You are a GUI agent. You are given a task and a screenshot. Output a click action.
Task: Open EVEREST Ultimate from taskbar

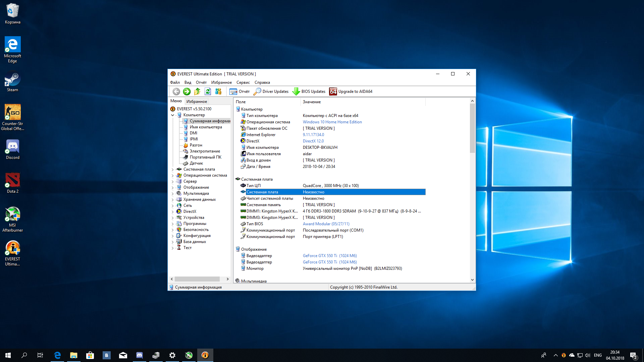tap(204, 355)
